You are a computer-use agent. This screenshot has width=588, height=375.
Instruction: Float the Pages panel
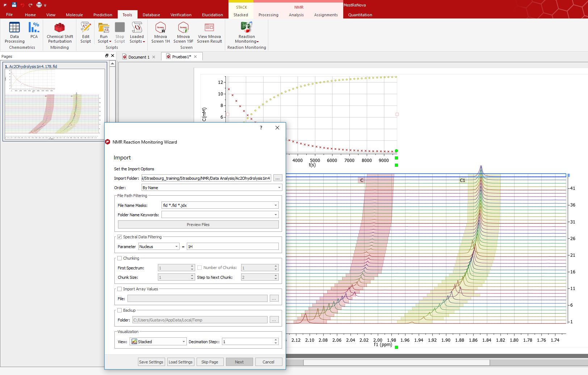[x=107, y=56]
